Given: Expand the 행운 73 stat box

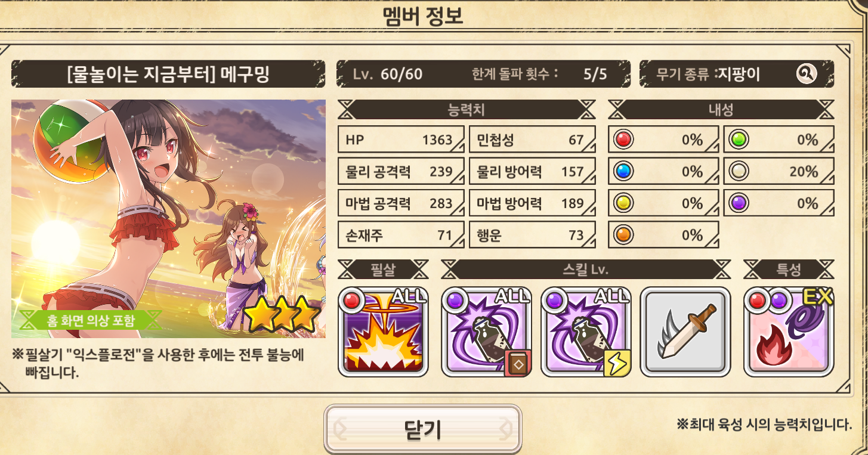Looking at the screenshot, I should point(532,235).
